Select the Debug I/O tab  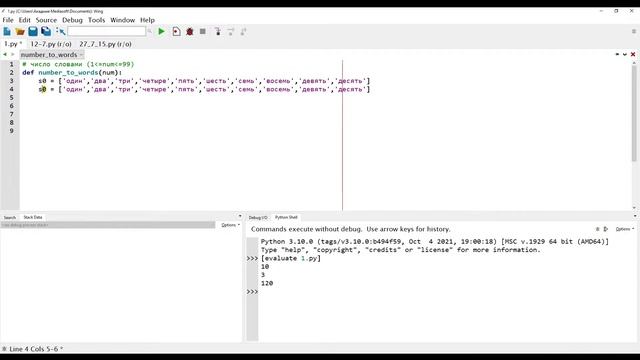[258, 218]
